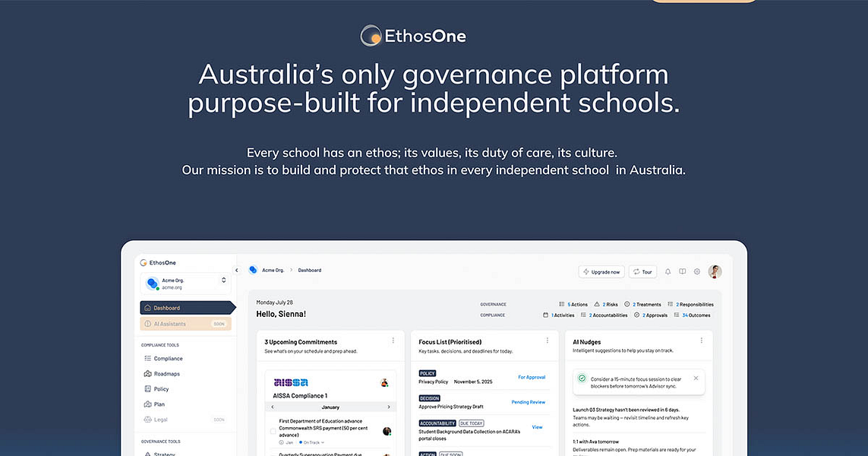Click the ACCOUNTABILITY tag in the Focus List
Viewport: 868px width, 456px height.
[437, 423]
